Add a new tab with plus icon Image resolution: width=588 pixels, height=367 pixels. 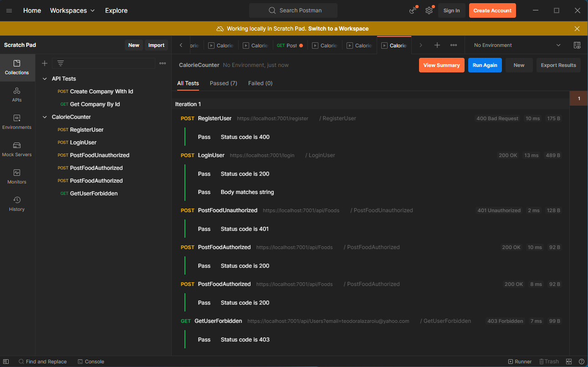pos(437,45)
